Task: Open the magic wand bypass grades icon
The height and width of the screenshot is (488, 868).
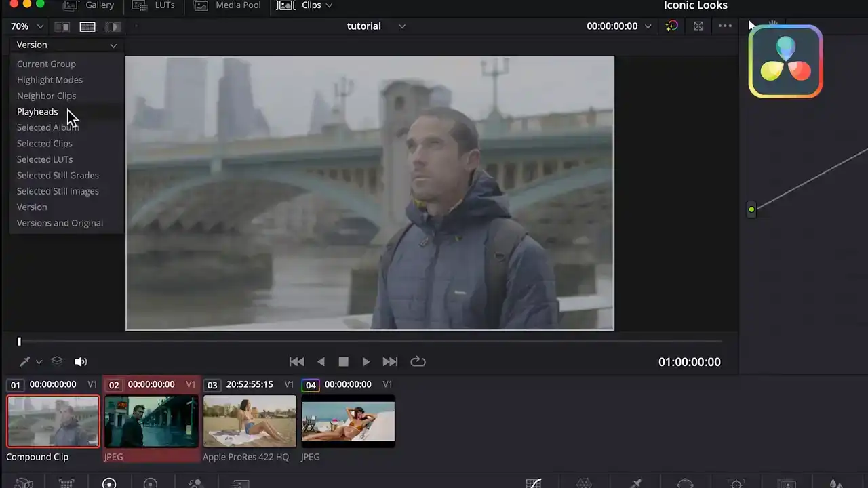Action: pyautogui.click(x=671, y=26)
